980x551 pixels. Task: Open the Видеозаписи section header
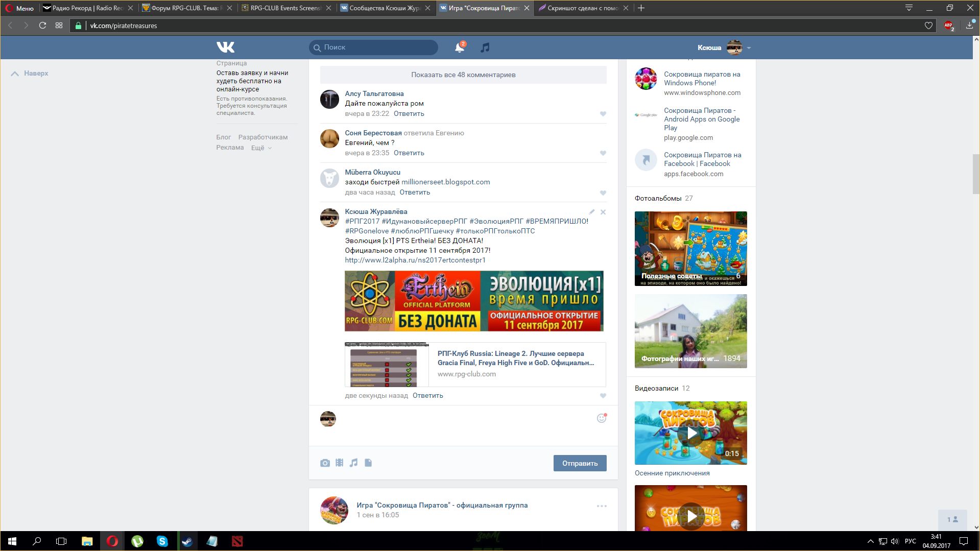coord(656,388)
